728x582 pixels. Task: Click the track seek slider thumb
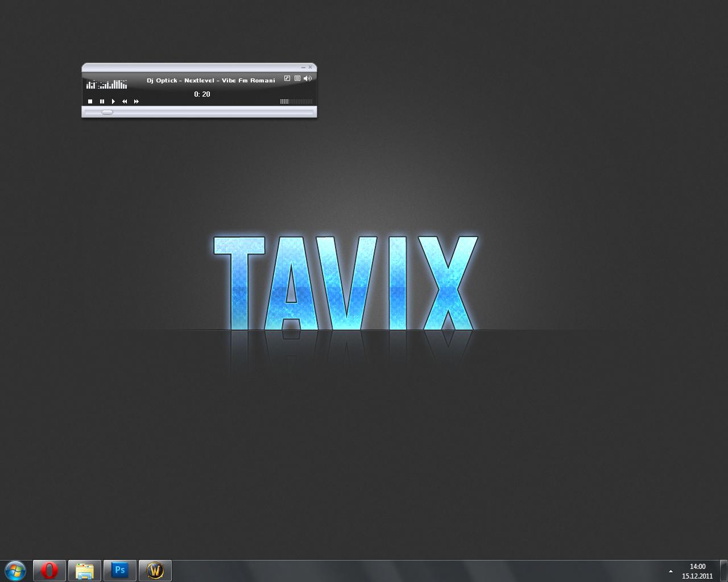click(107, 112)
